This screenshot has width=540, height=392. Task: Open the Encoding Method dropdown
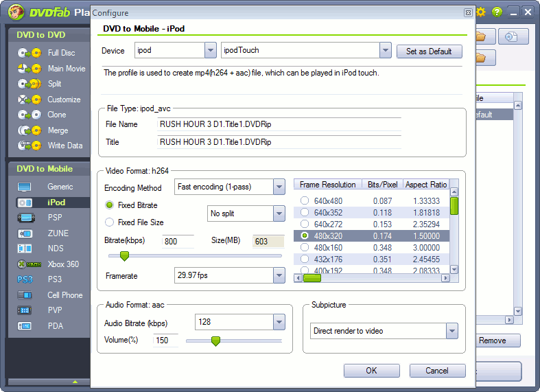click(279, 187)
